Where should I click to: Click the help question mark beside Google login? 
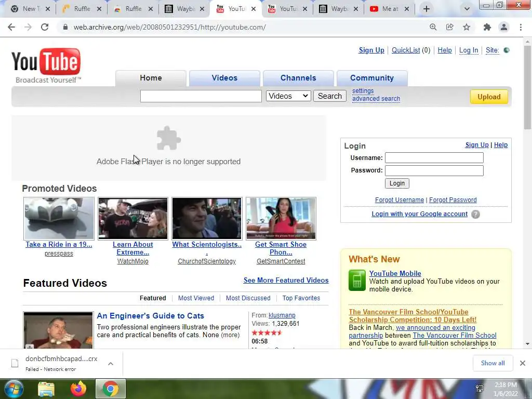(x=476, y=214)
